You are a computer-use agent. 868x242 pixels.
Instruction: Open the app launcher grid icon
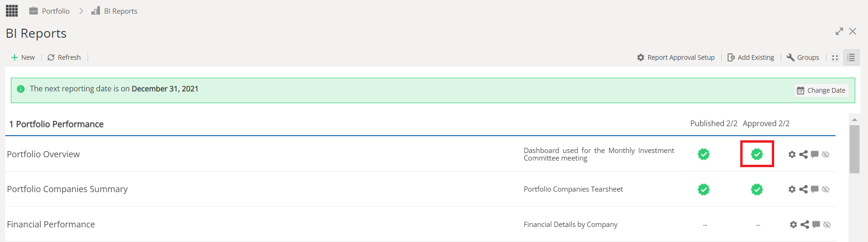(12, 11)
